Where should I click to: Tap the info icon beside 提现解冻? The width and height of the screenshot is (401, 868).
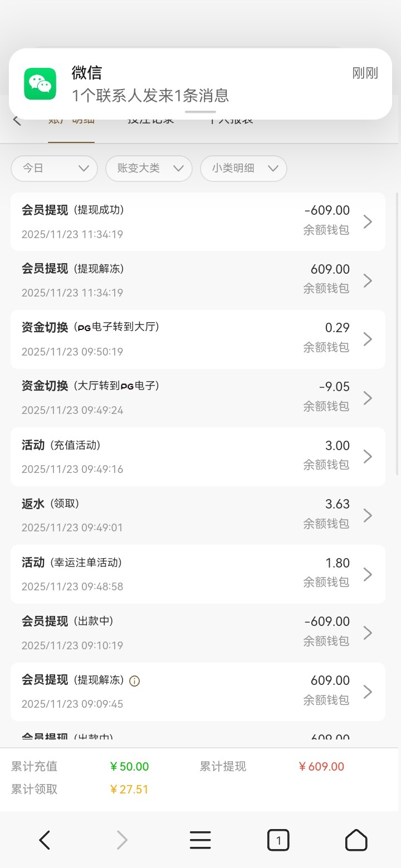[134, 680]
